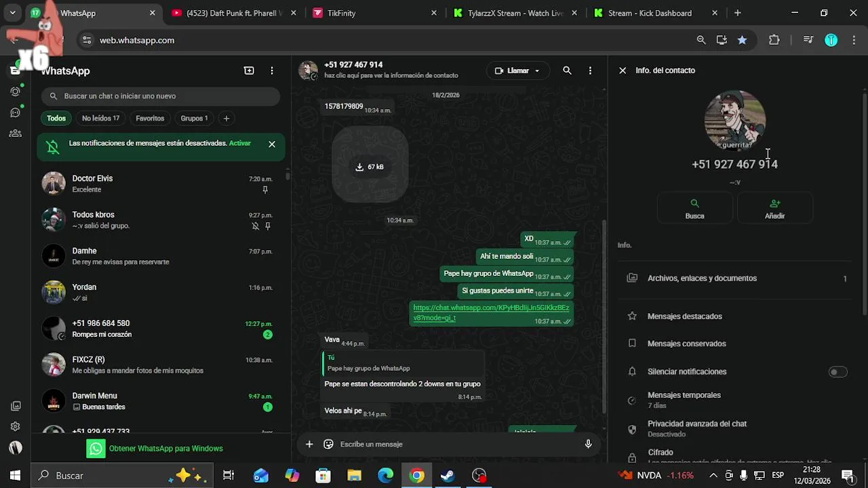868x488 pixels.
Task: Open the FIXCZ (R) chat
Action: click(161, 365)
